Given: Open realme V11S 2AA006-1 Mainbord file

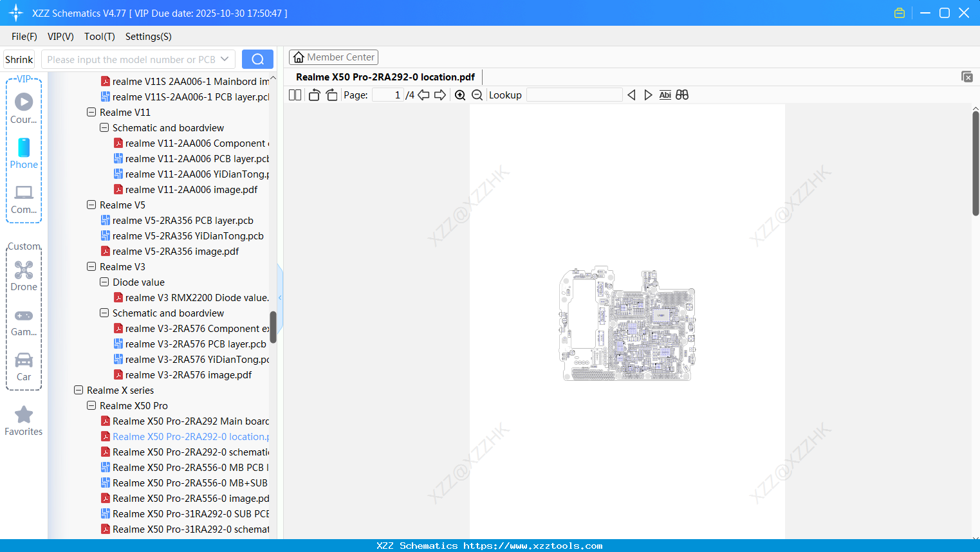Looking at the screenshot, I should click(x=185, y=81).
